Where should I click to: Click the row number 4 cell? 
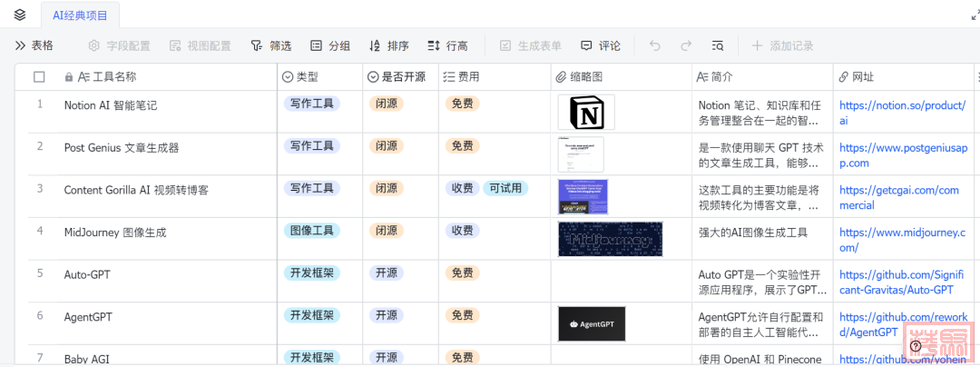40,231
